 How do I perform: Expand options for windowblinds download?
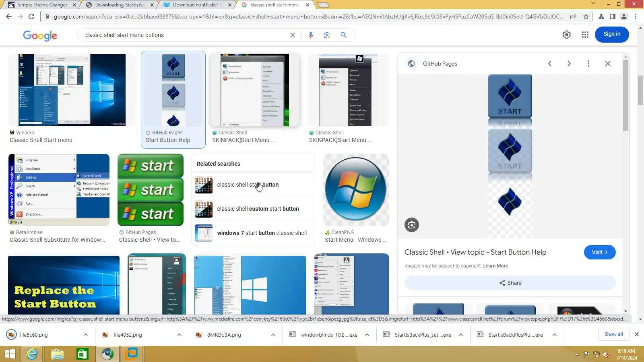point(367,335)
